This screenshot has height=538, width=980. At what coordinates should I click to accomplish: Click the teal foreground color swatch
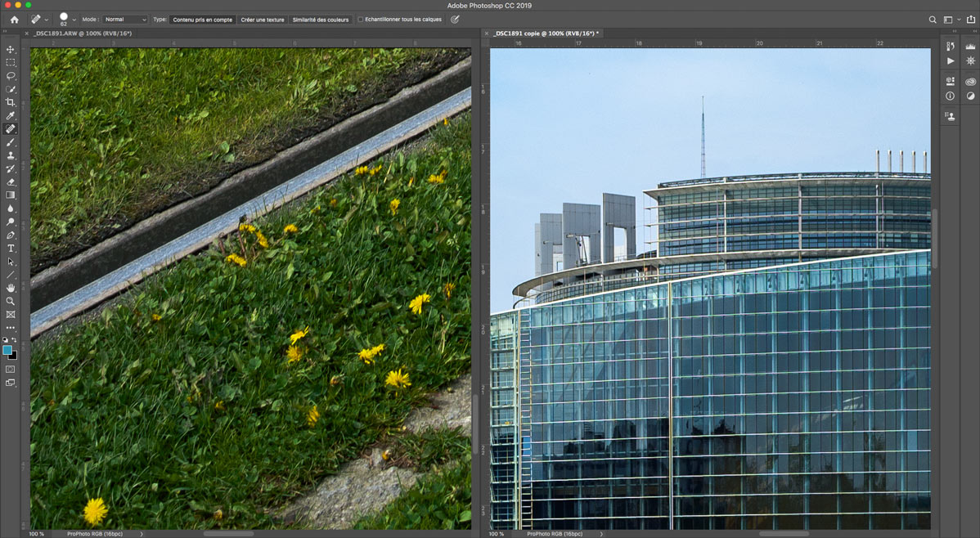[7, 349]
